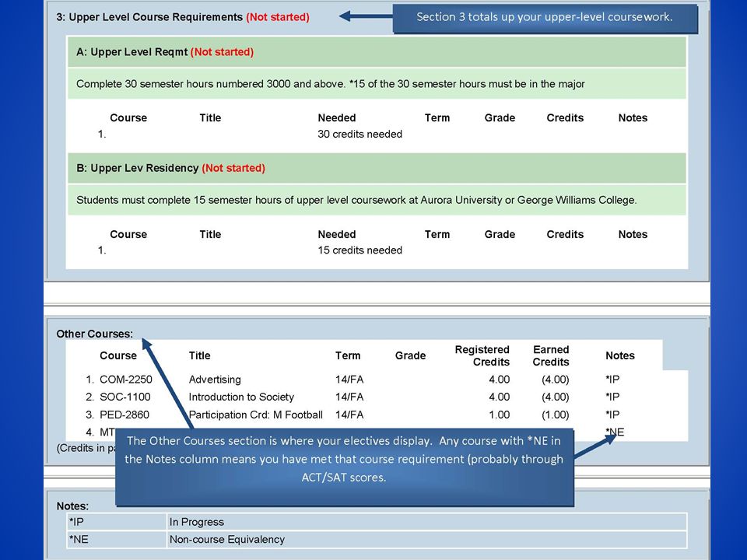This screenshot has width=747, height=560.
Task: Select the 'A: Upper Level Reqmt' section header
Action: [x=377, y=52]
